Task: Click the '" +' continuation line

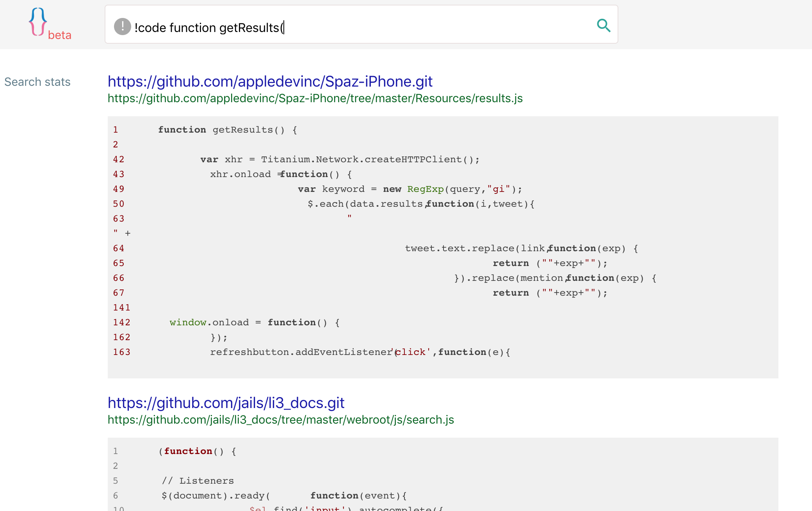Action: [122, 233]
